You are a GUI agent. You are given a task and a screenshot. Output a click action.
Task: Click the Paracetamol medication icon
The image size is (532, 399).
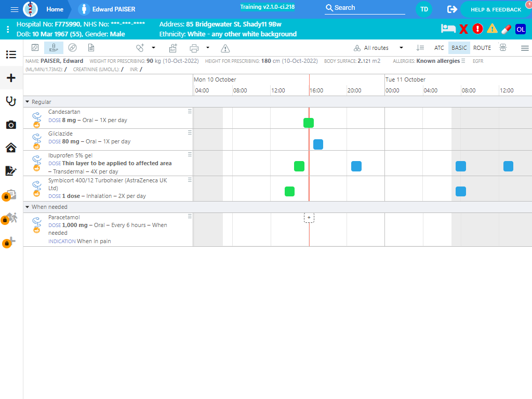[37, 225]
